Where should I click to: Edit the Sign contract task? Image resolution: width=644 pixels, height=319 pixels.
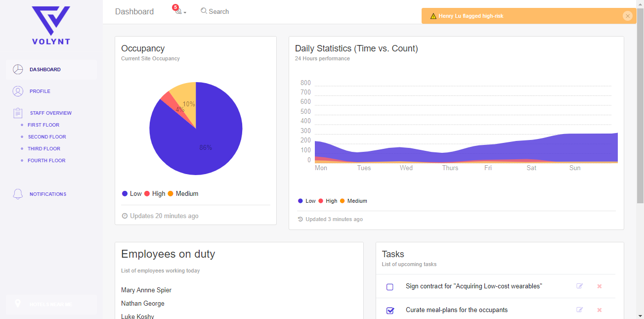[580, 286]
